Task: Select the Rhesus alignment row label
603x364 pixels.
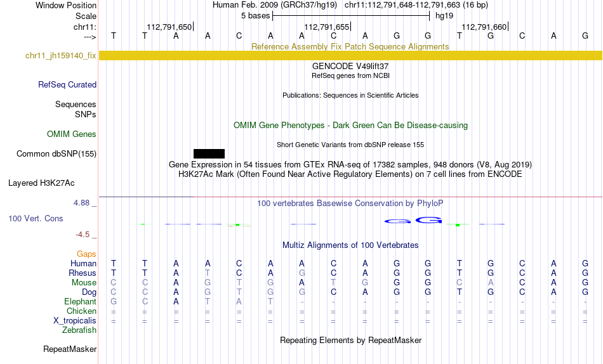Action: coord(83,273)
